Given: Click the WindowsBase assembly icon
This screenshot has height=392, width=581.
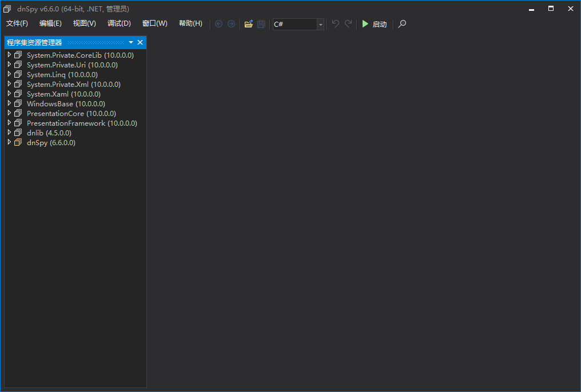Looking at the screenshot, I should [18, 103].
